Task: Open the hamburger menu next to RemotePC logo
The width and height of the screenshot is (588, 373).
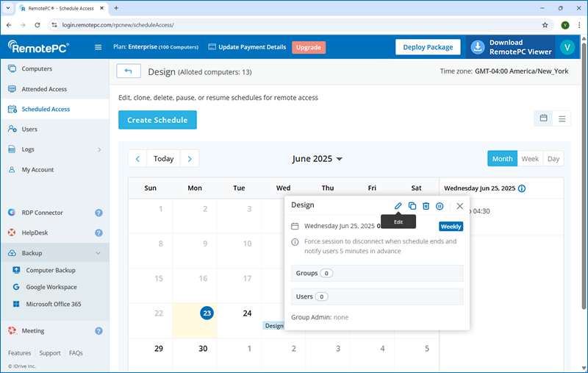Action: 98,48
